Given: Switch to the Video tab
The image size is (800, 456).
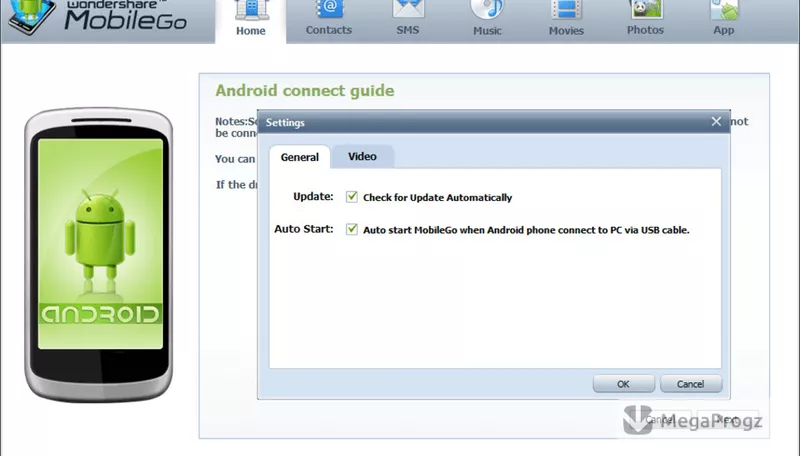Looking at the screenshot, I should [x=362, y=157].
